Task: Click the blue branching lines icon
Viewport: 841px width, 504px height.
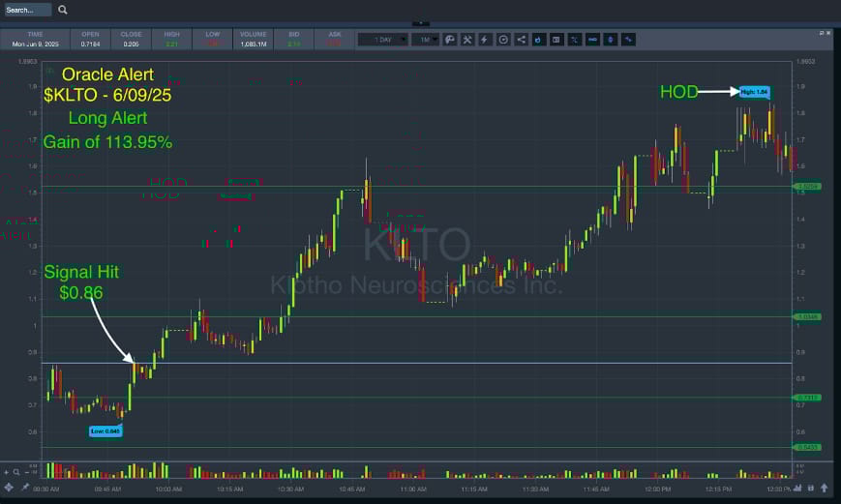Action: coord(575,40)
